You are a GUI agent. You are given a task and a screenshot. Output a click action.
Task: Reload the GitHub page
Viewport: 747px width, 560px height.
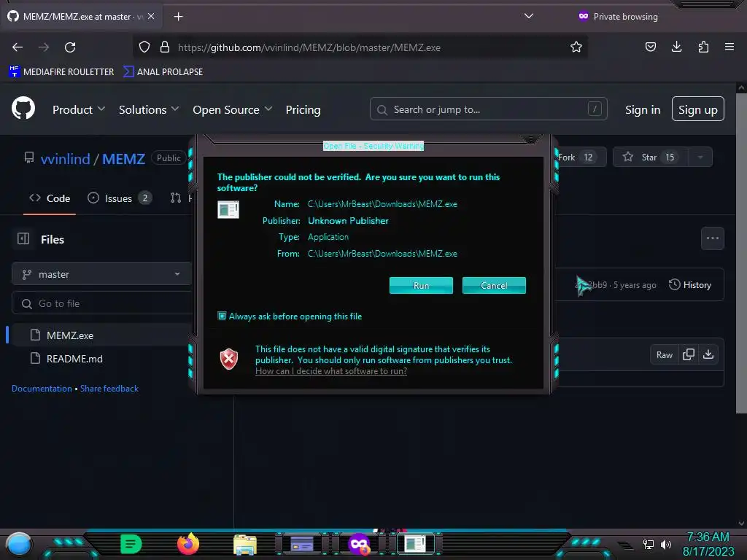tap(70, 47)
